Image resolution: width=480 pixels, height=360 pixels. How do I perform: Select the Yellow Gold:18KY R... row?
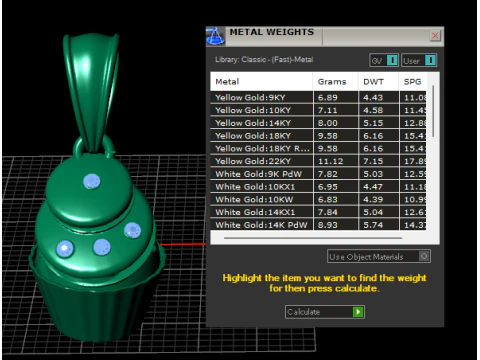pos(318,148)
